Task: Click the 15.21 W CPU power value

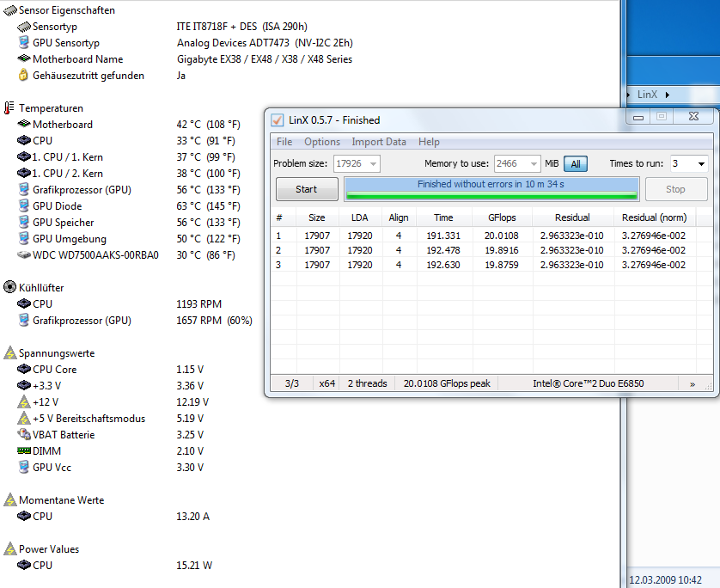Action: 194,565
